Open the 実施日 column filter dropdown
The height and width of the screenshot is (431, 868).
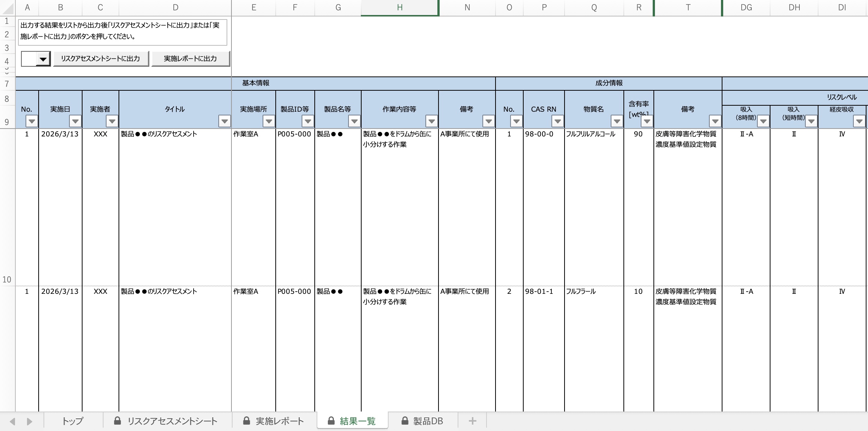pos(75,121)
